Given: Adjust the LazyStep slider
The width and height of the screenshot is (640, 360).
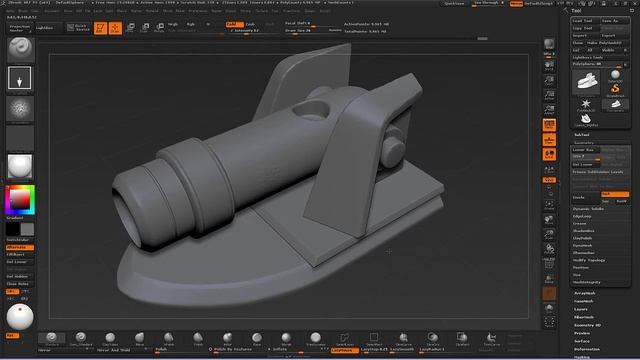Looking at the screenshot, I should (374, 350).
